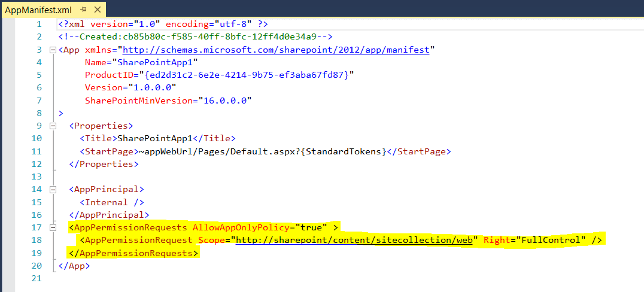Click the {StandardTokens} placeholder on line 11

coord(342,151)
